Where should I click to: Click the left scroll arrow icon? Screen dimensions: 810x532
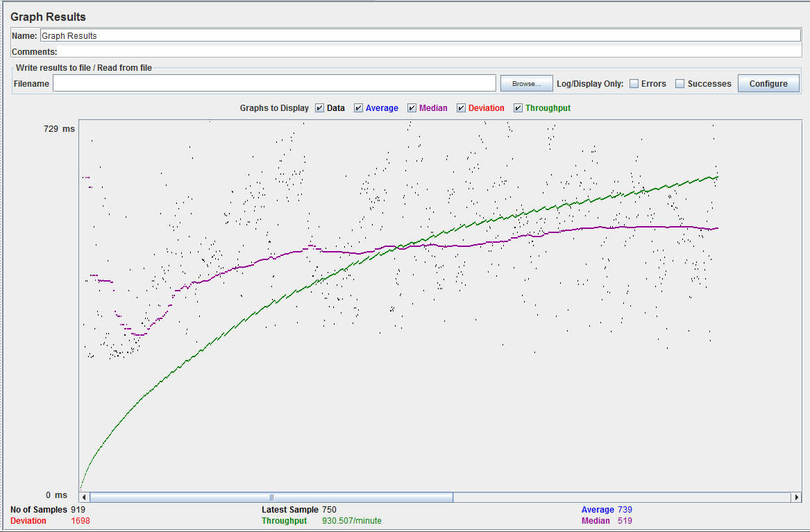83,497
